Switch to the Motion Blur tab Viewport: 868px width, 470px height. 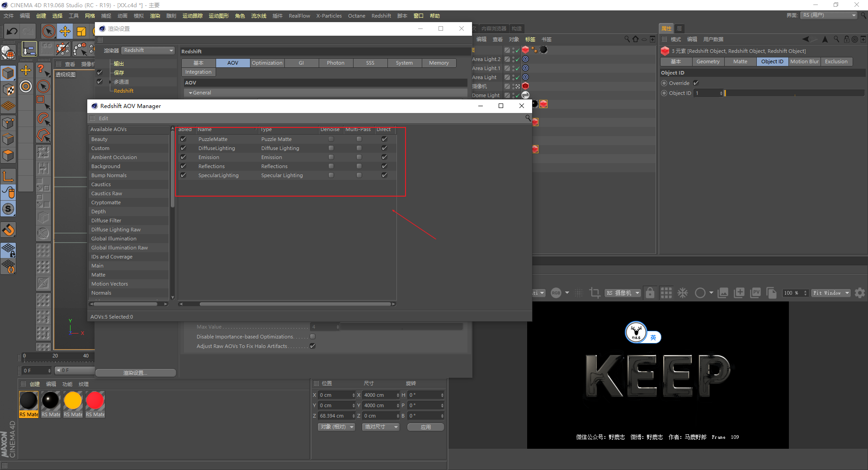pos(804,61)
